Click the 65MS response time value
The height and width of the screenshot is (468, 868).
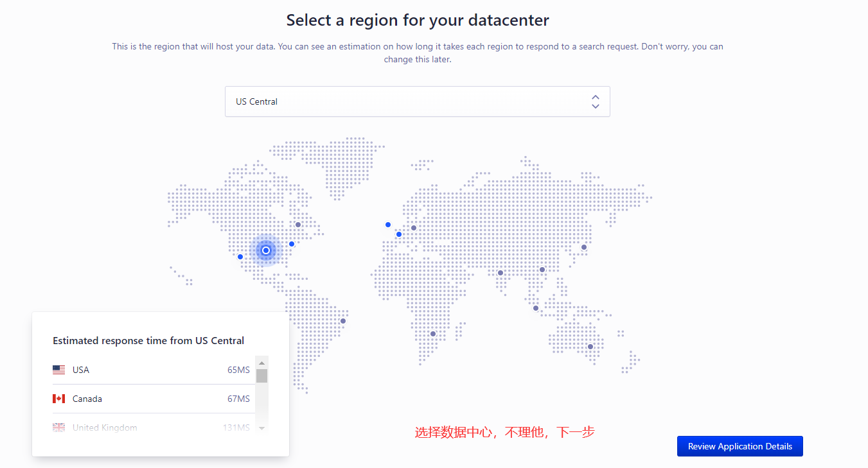click(238, 370)
